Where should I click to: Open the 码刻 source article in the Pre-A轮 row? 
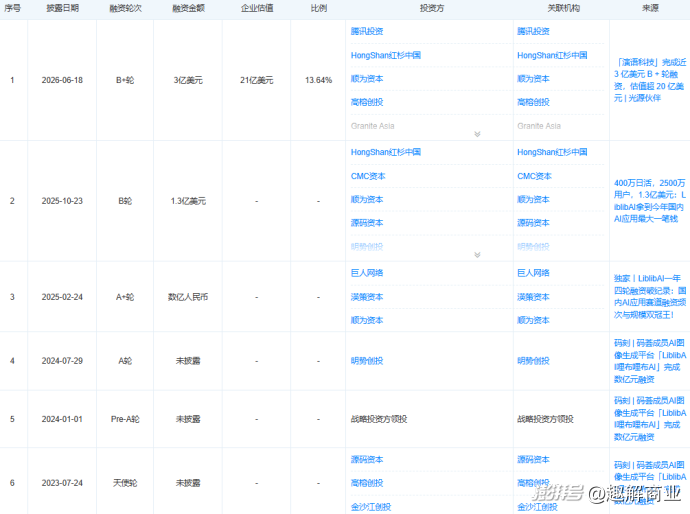click(x=650, y=419)
